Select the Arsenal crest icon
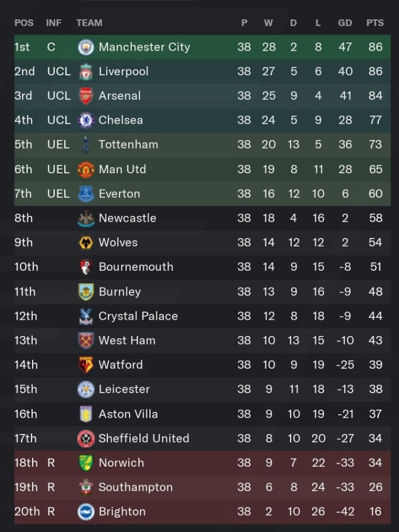 pyautogui.click(x=86, y=96)
